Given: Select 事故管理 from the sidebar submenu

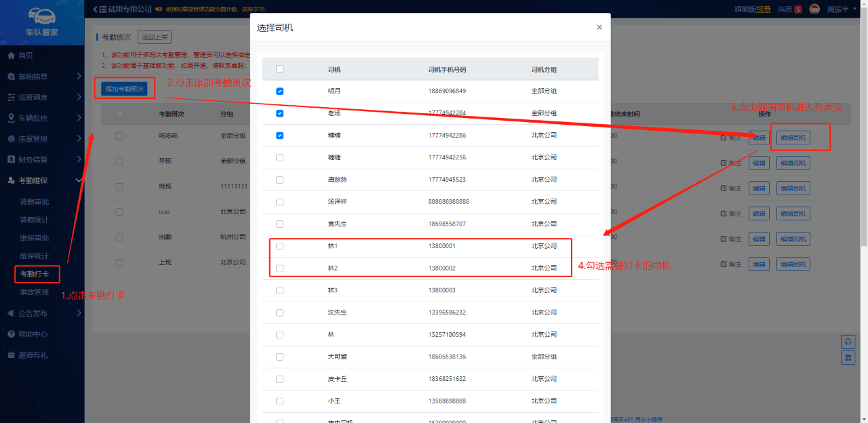Looking at the screenshot, I should pos(34,292).
